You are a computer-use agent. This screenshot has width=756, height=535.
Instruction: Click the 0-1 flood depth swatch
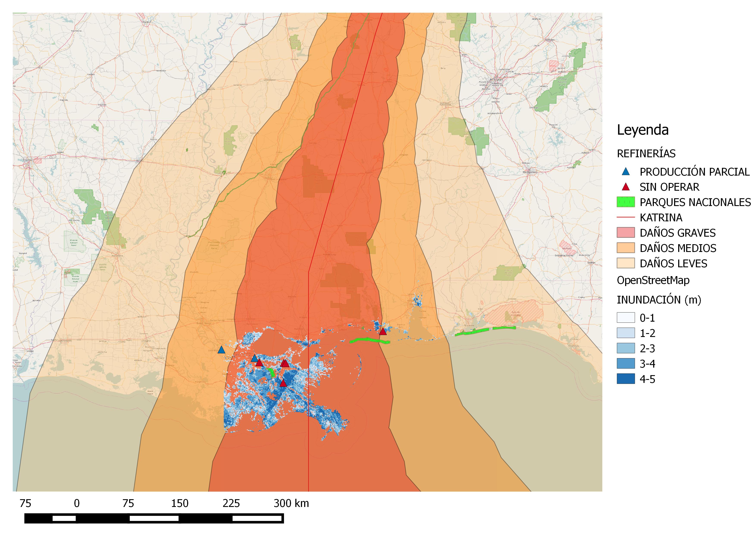click(626, 318)
